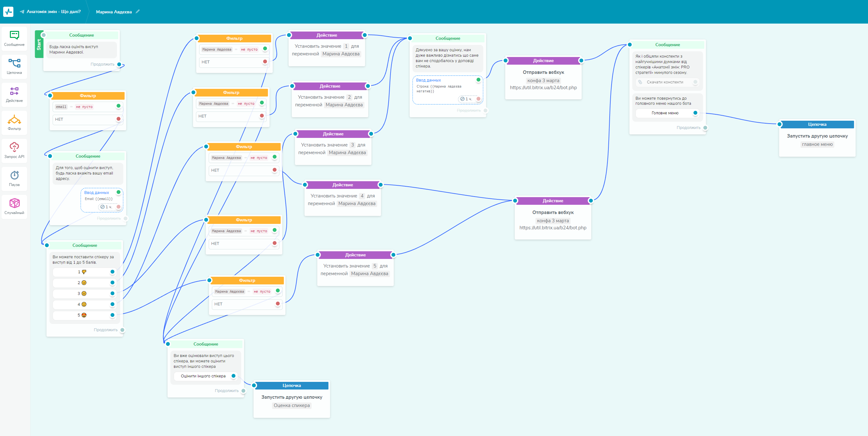Screen dimensions: 868x436
Task: Click the Оцінити іншого спікера button
Action: pyautogui.click(x=205, y=376)
